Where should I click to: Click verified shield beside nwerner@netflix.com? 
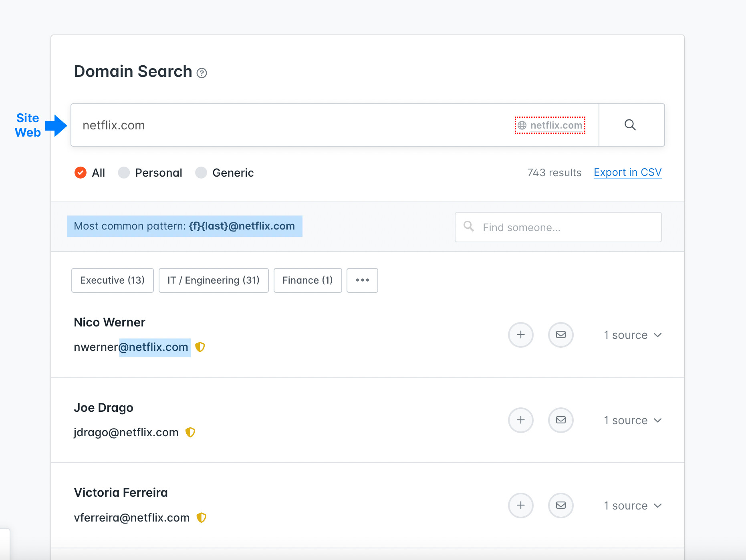tap(200, 347)
